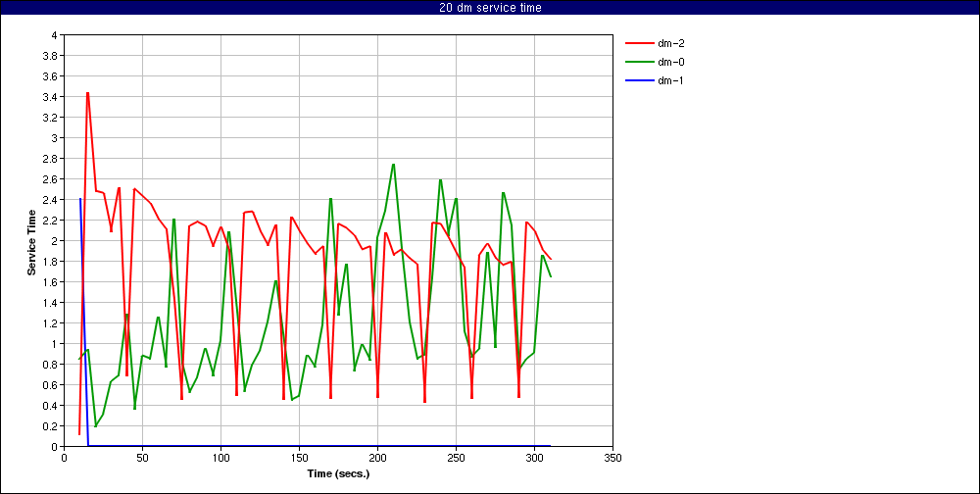Click the red dm-2 peak near 3.4
The height and width of the screenshot is (494, 980).
click(x=87, y=93)
